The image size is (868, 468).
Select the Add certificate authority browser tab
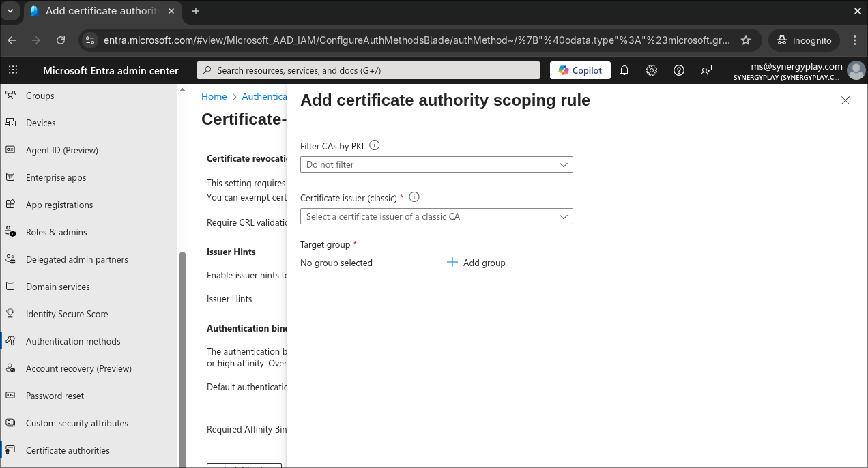coord(104,11)
